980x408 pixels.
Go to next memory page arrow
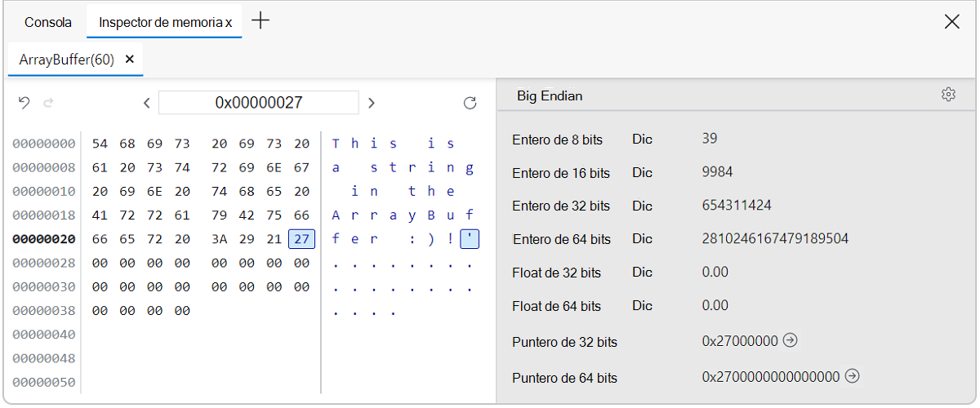pos(372,103)
